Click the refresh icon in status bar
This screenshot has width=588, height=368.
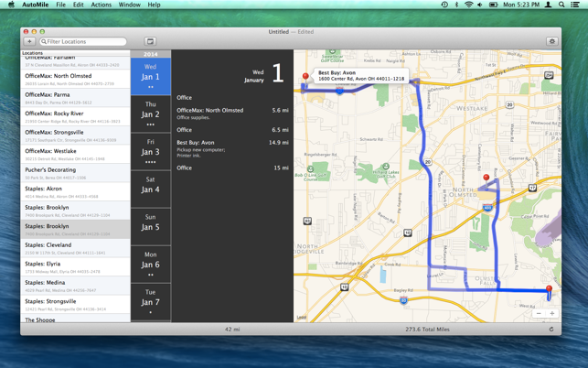pos(551,330)
